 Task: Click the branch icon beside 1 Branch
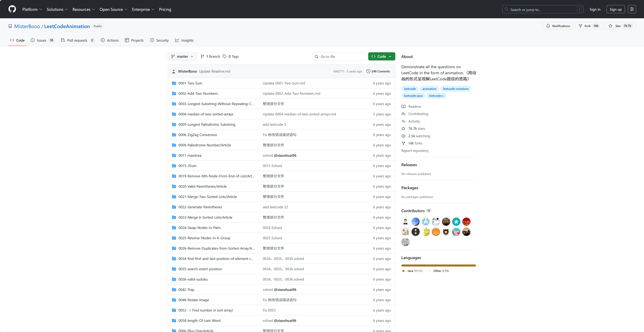202,57
